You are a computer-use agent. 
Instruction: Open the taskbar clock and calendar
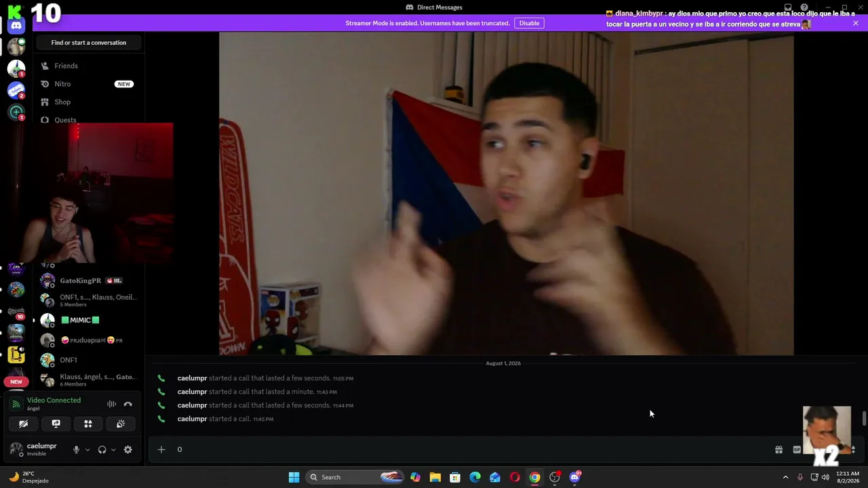tap(848, 477)
